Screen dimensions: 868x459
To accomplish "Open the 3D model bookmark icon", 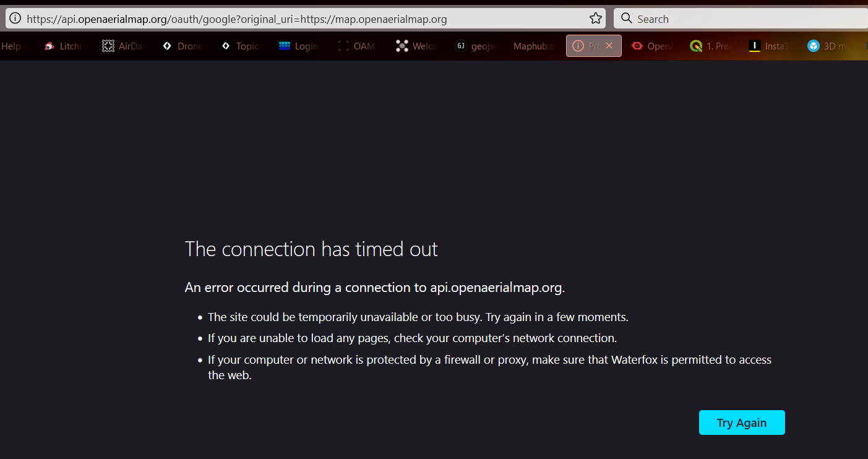I will [812, 45].
